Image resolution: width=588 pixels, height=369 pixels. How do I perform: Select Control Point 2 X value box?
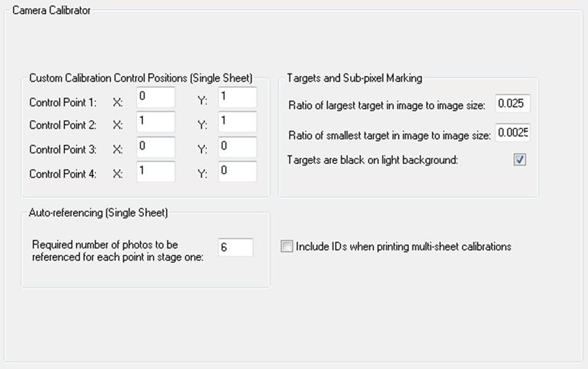tap(156, 122)
